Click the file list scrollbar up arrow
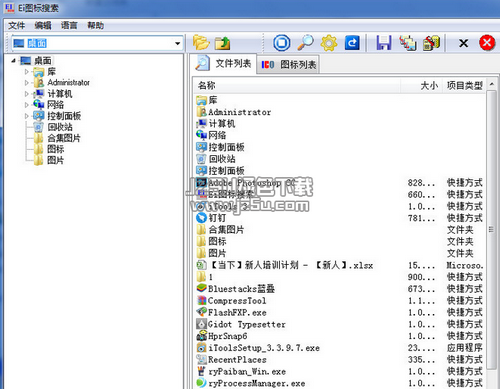The image size is (500, 389). pos(492,84)
